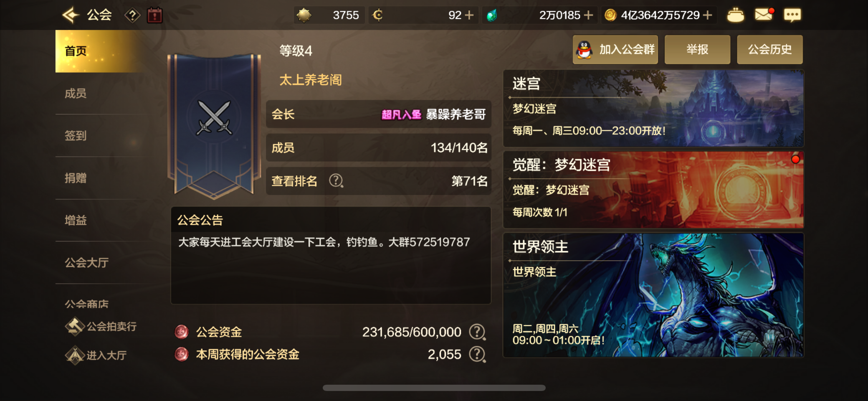Add more green gems with plus
The height and width of the screenshot is (401, 868).
[x=588, y=15]
